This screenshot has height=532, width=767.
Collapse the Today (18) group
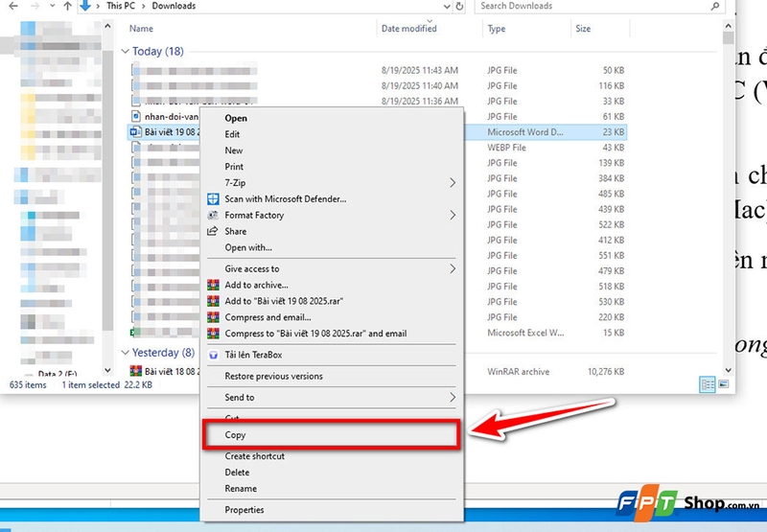126,51
